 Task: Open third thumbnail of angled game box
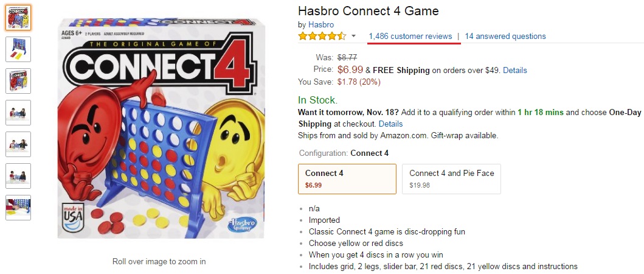pos(18,81)
